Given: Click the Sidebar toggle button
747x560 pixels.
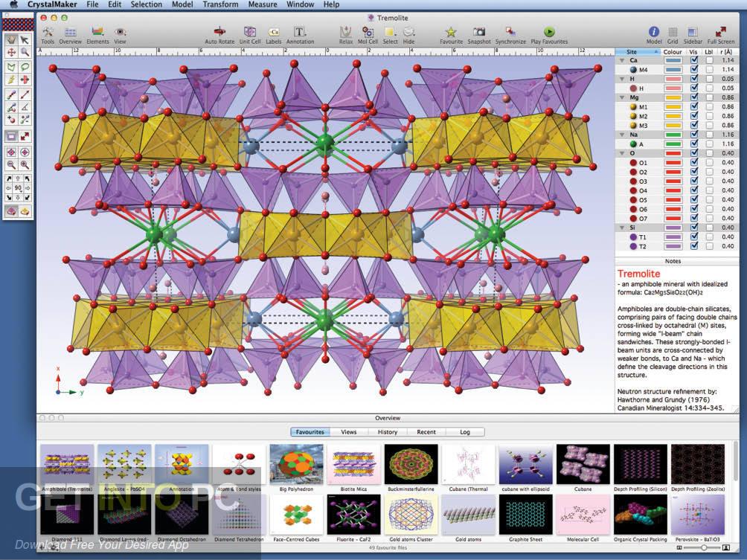Looking at the screenshot, I should pyautogui.click(x=693, y=31).
